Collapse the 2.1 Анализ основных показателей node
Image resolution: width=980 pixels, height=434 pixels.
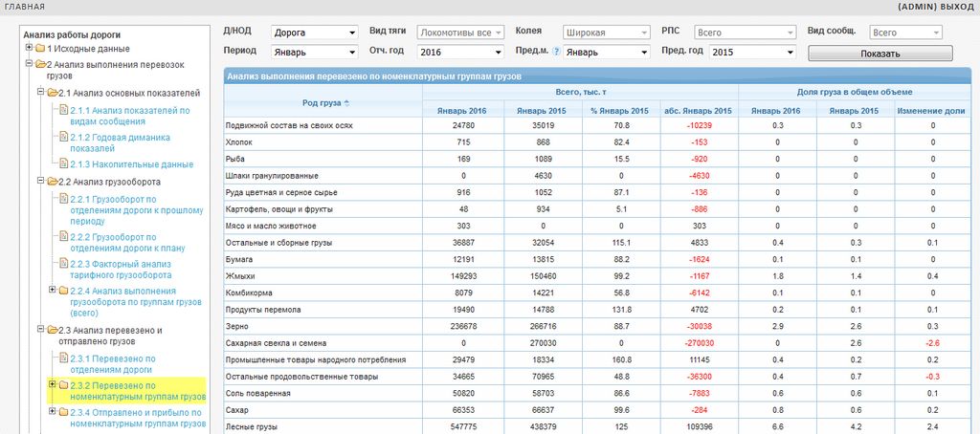coord(40,92)
